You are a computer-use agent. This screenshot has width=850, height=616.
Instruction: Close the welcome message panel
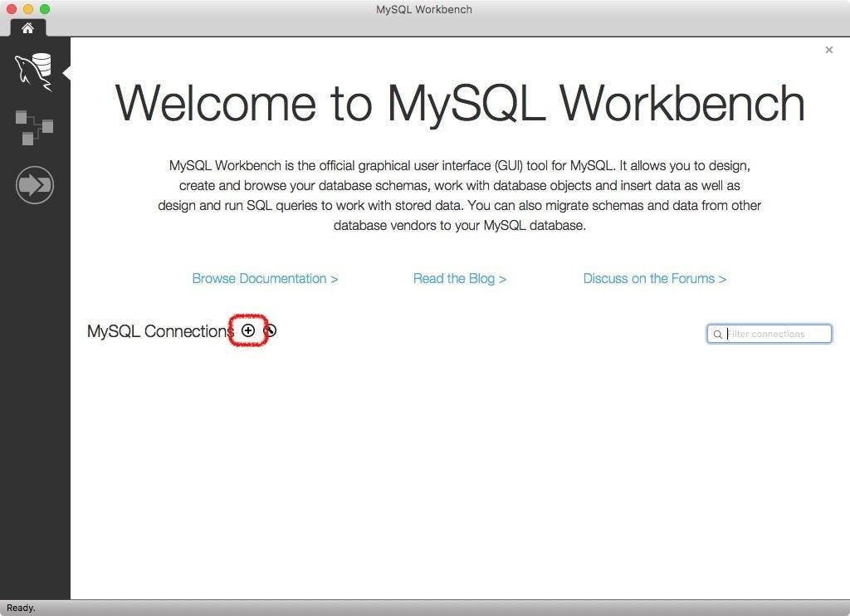click(x=829, y=50)
